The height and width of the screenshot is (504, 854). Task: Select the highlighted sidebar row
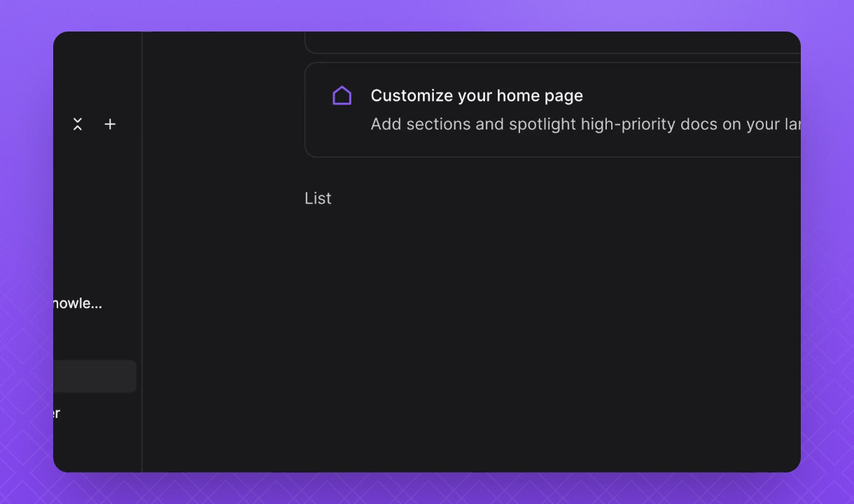94,377
